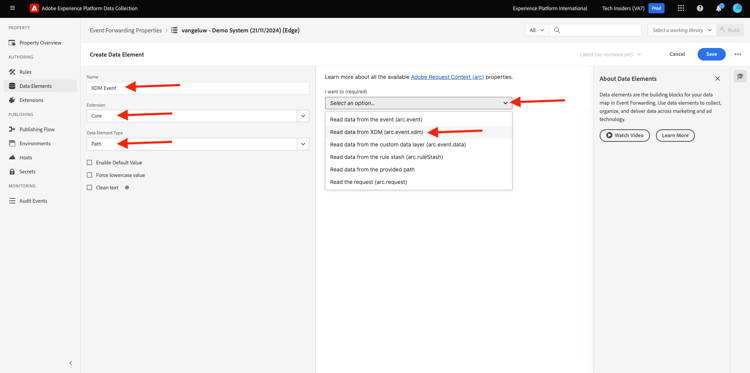Screen dimensions: 750x373
Task: Click the Prod environment badge
Action: click(x=656, y=8)
